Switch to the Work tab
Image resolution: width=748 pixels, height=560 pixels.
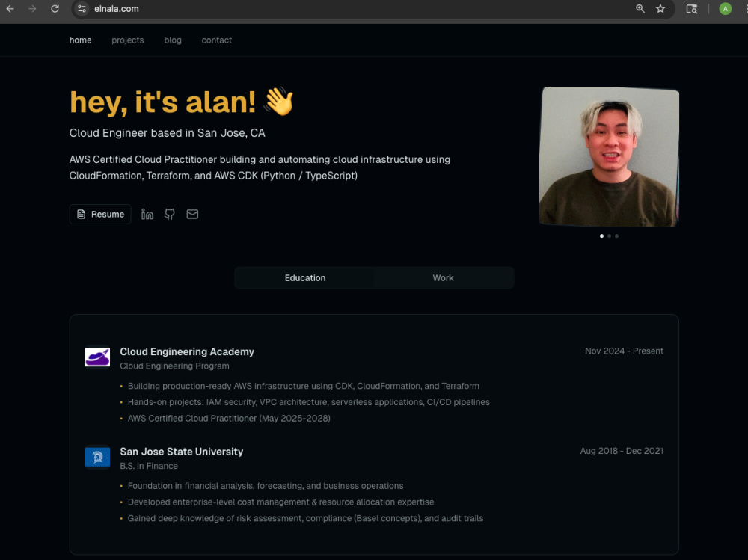[443, 278]
